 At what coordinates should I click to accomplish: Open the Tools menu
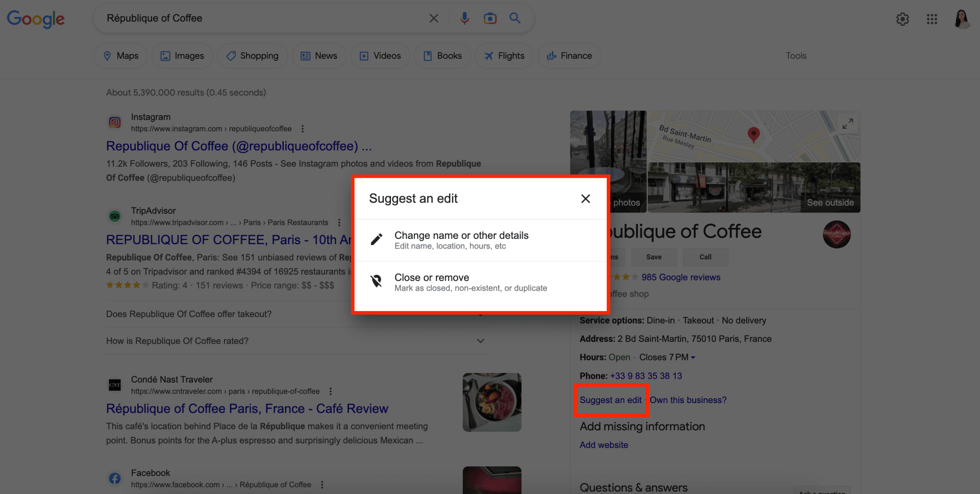coord(796,56)
